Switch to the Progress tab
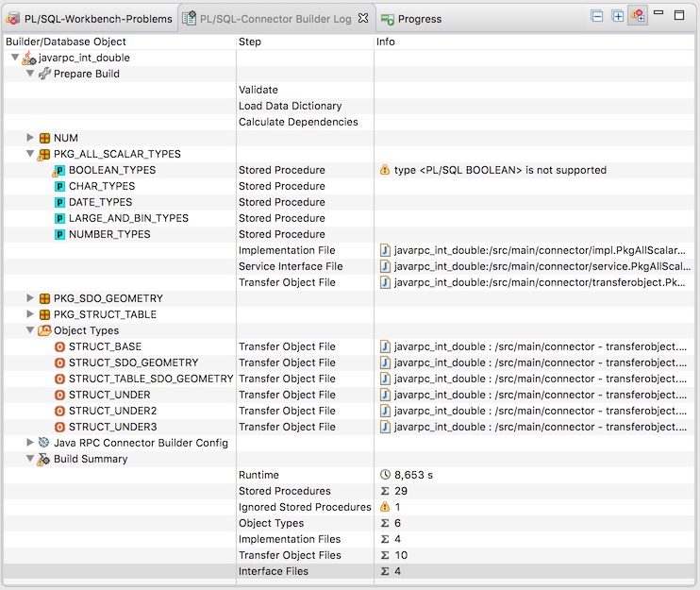This screenshot has height=590, width=700. (x=411, y=19)
